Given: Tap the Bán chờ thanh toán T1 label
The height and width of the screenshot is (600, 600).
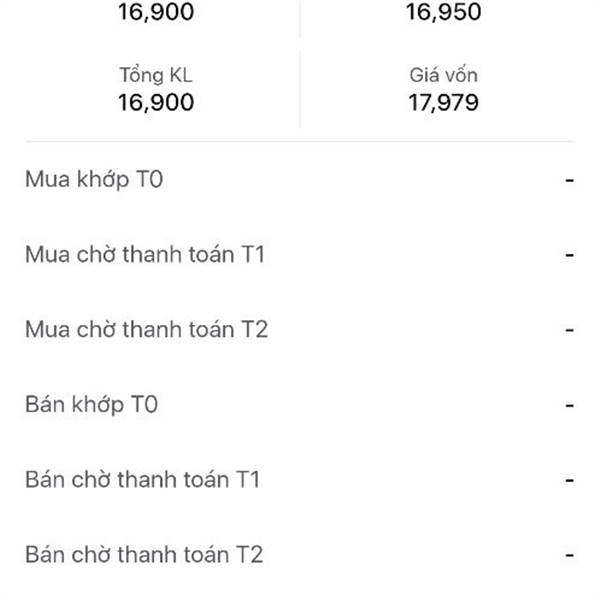Looking at the screenshot, I should (x=143, y=480).
